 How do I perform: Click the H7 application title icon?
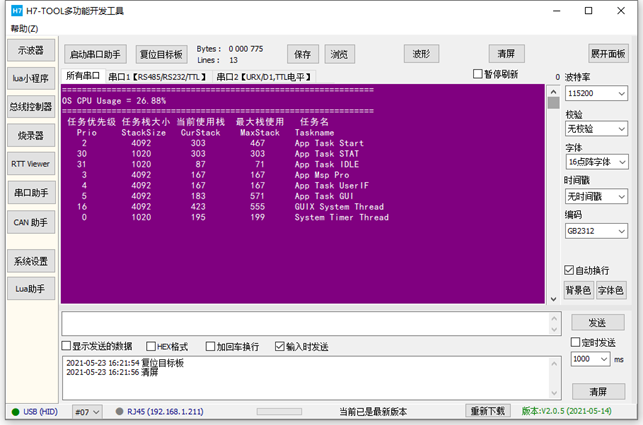click(17, 11)
